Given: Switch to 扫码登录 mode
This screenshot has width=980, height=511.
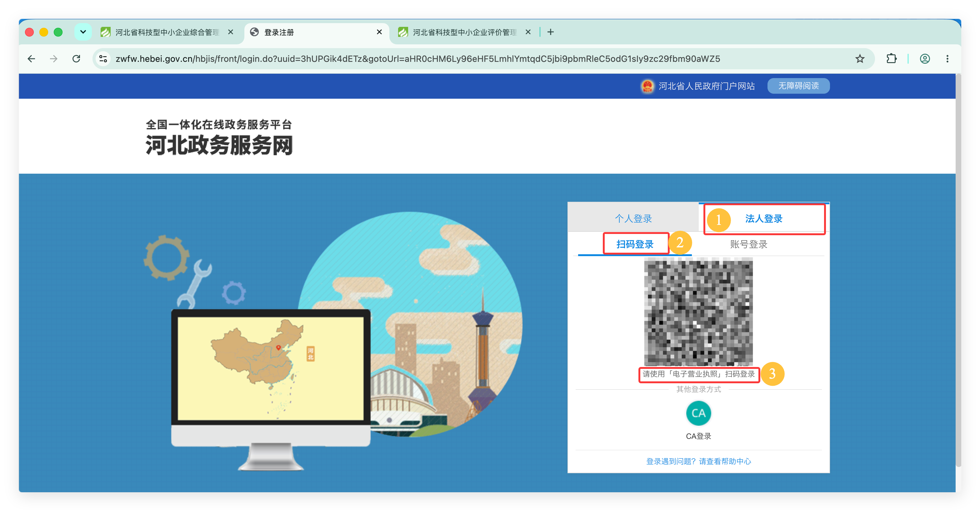Looking at the screenshot, I should [x=635, y=244].
